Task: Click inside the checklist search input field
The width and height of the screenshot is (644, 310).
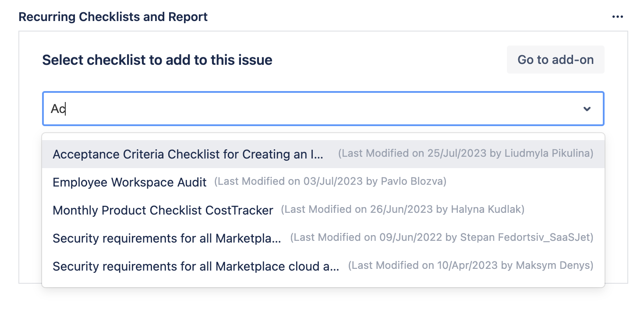Action: (x=307, y=109)
